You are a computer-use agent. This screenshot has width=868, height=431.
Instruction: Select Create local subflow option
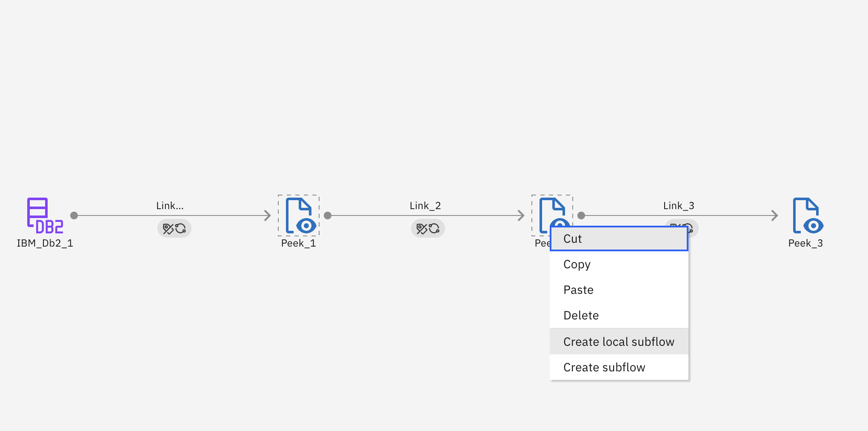(619, 342)
